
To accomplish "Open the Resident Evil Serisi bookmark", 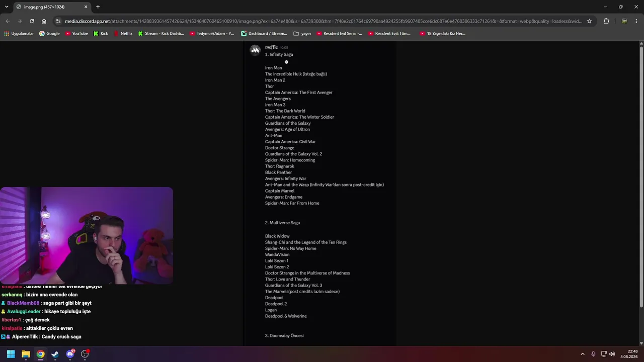I will (x=339, y=34).
